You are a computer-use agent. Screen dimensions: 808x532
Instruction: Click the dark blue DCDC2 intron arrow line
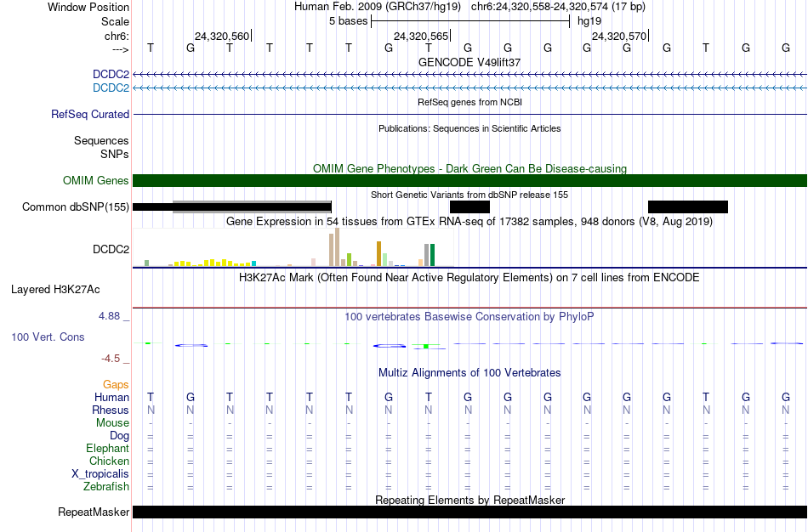tap(469, 75)
